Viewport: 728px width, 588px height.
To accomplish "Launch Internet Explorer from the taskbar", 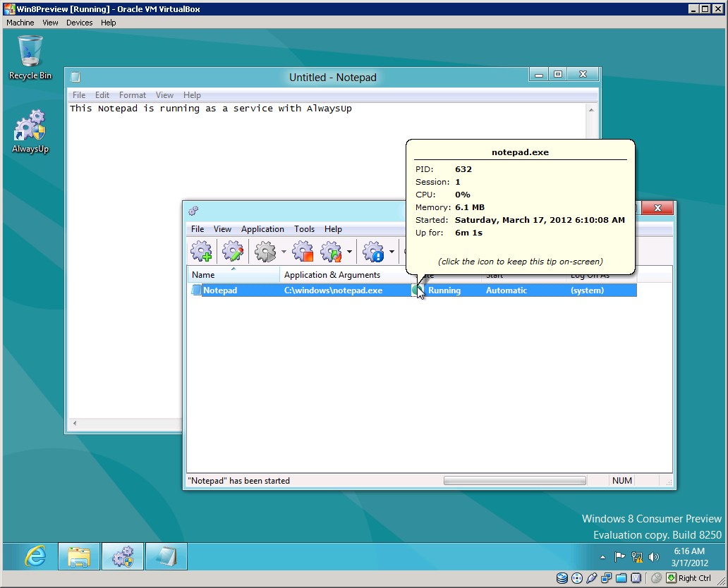I will 35,556.
